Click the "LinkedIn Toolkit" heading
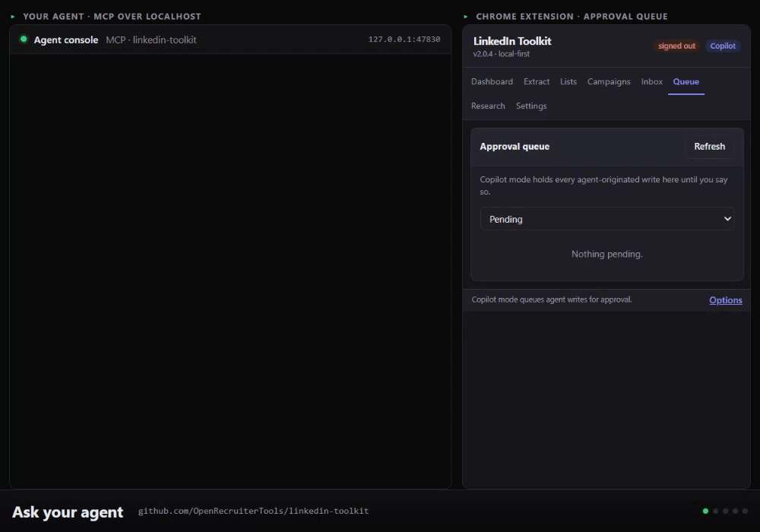The height and width of the screenshot is (532, 760). 512,41
